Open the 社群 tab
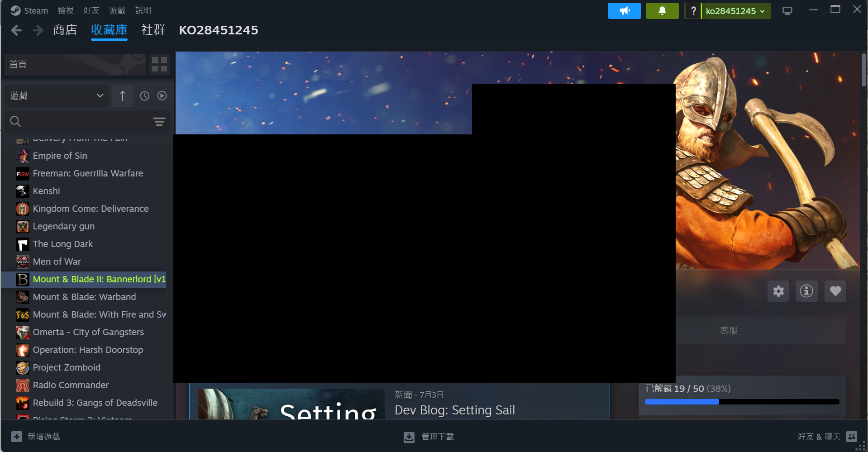 (153, 30)
